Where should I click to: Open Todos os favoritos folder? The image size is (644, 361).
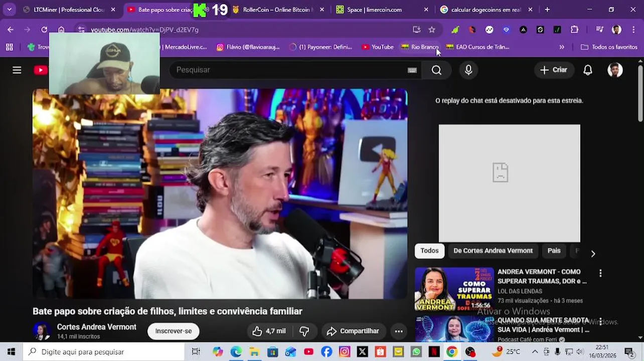coord(609,47)
